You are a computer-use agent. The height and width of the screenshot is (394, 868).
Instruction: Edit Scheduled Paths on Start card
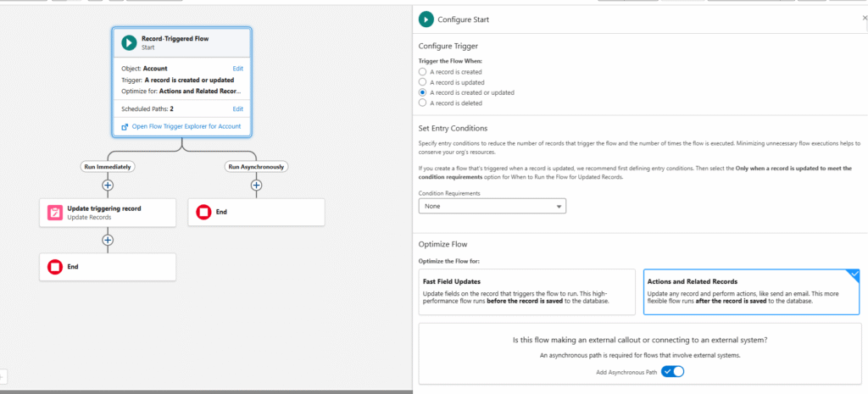click(238, 108)
